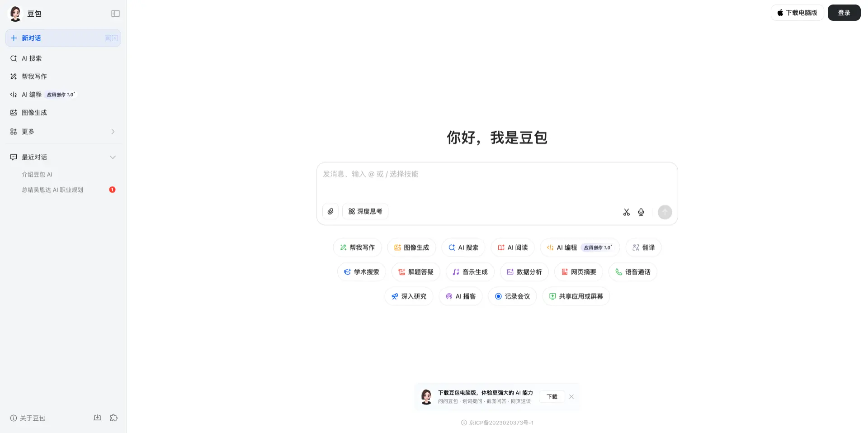Click the avatar in the download banner
Viewport: 868px width, 433px height.
[x=426, y=397]
